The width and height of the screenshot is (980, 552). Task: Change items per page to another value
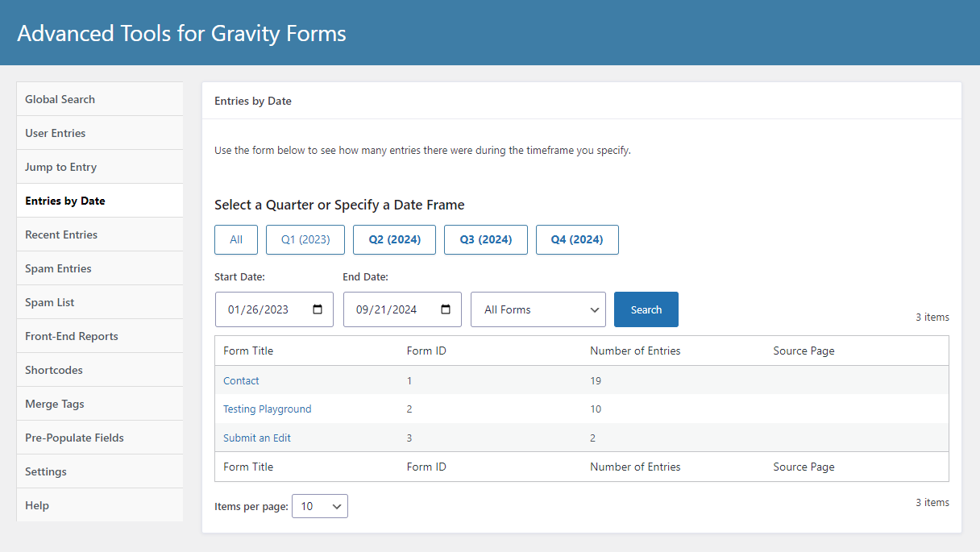319,506
